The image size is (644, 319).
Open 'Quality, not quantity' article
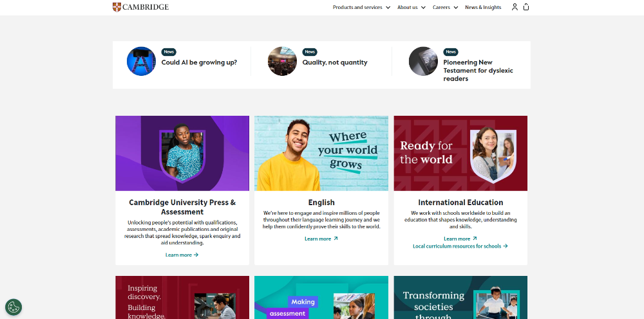point(335,62)
